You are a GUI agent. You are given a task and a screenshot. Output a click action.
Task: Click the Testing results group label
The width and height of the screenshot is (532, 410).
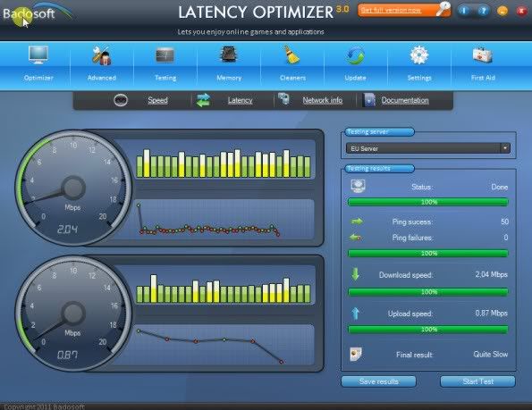pyautogui.click(x=380, y=169)
